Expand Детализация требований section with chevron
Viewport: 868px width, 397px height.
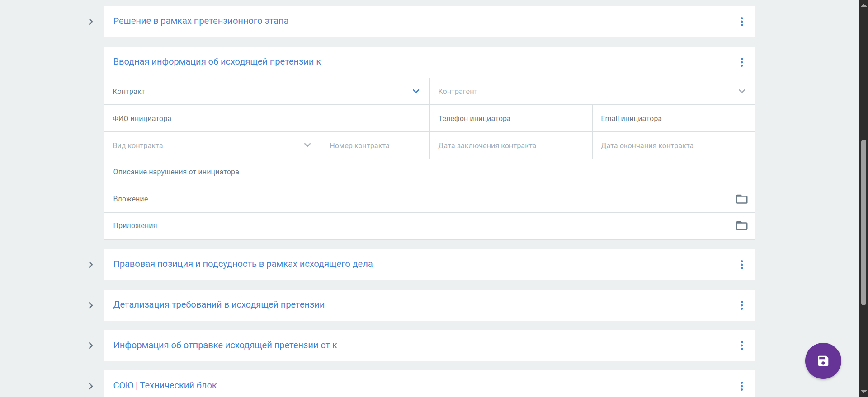pyautogui.click(x=91, y=305)
